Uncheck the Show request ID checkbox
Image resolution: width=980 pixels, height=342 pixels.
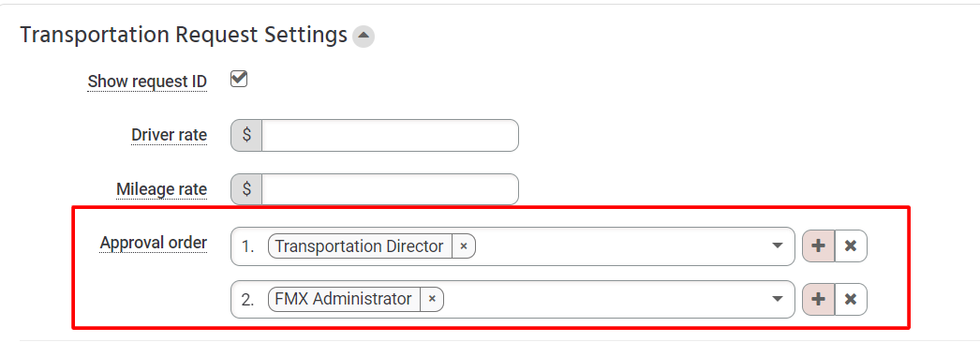239,79
